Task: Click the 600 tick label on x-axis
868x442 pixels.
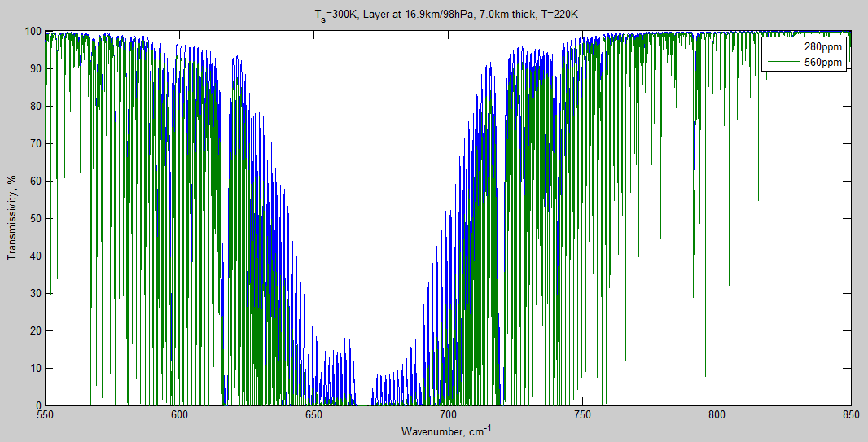Action: coord(179,414)
